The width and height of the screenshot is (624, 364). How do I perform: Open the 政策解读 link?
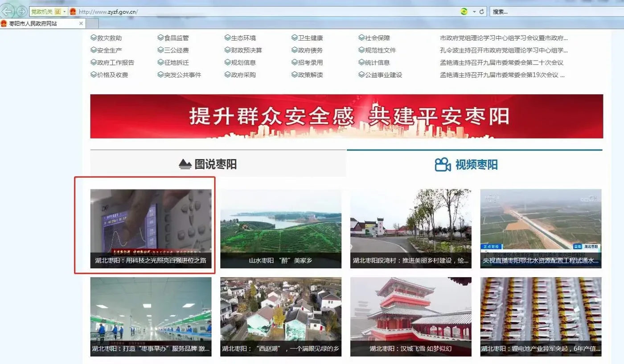click(310, 75)
